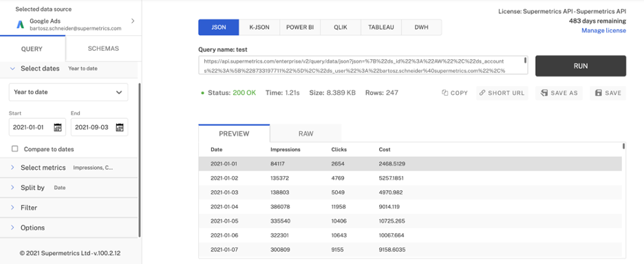644x264 pixels.
Task: Select the QLIK format tab
Action: pyautogui.click(x=341, y=27)
